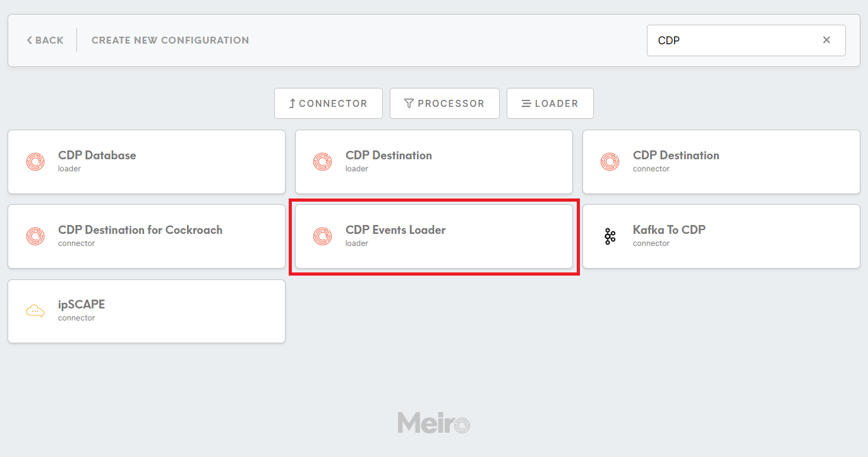This screenshot has width=868, height=457.
Task: Click the CDP Events Loader maze icon
Action: (x=323, y=236)
